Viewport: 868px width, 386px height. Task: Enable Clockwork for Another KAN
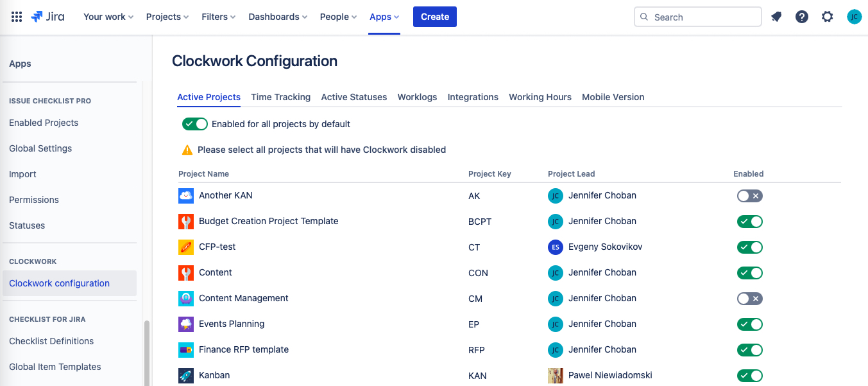(750, 196)
